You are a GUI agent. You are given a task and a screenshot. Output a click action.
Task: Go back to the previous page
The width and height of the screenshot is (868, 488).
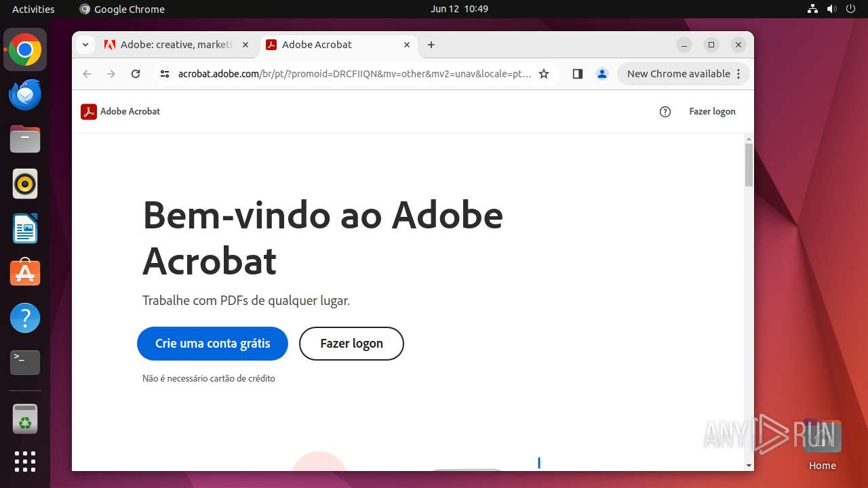coord(87,74)
